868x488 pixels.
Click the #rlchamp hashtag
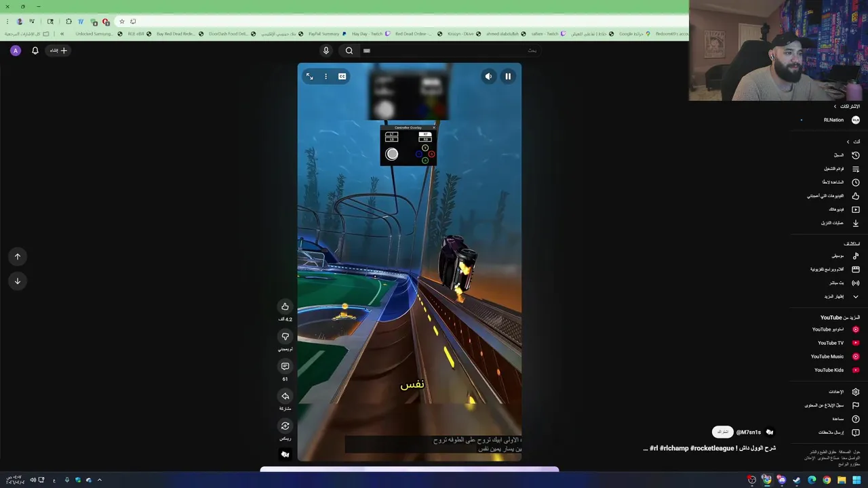point(675,448)
